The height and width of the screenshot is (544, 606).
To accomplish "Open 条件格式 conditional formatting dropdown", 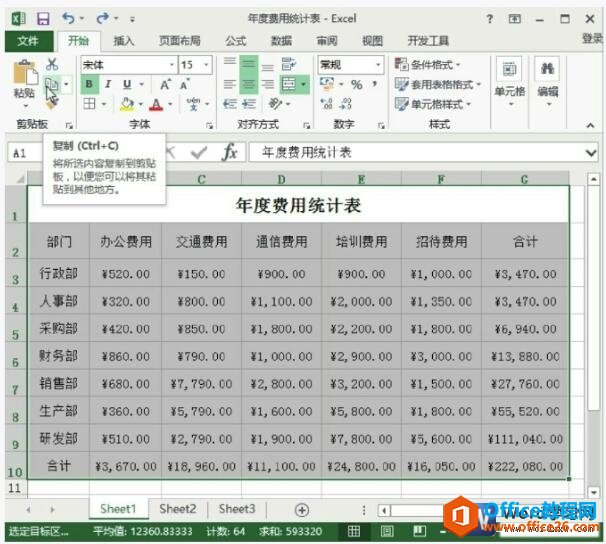I will [427, 64].
